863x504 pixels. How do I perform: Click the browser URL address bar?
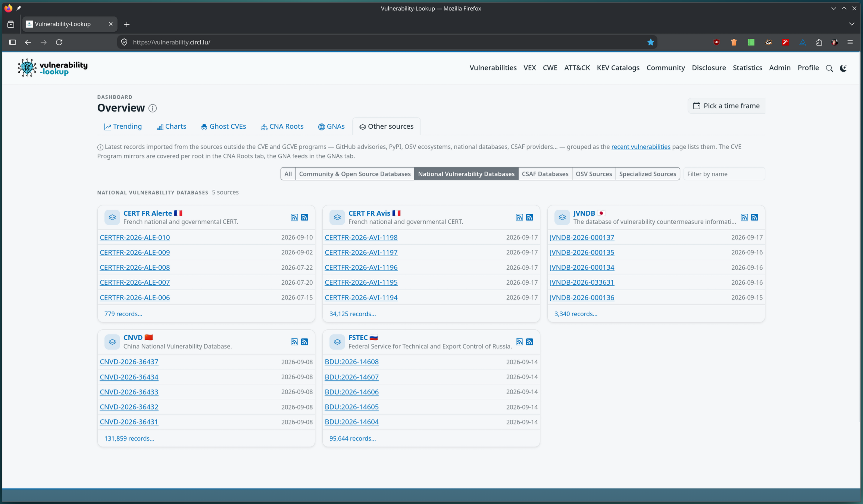pyautogui.click(x=387, y=42)
